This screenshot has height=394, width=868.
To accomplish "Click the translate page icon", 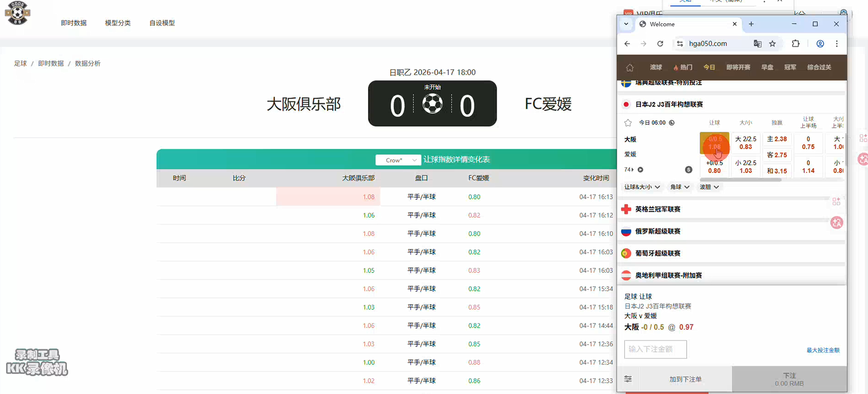I will (757, 44).
